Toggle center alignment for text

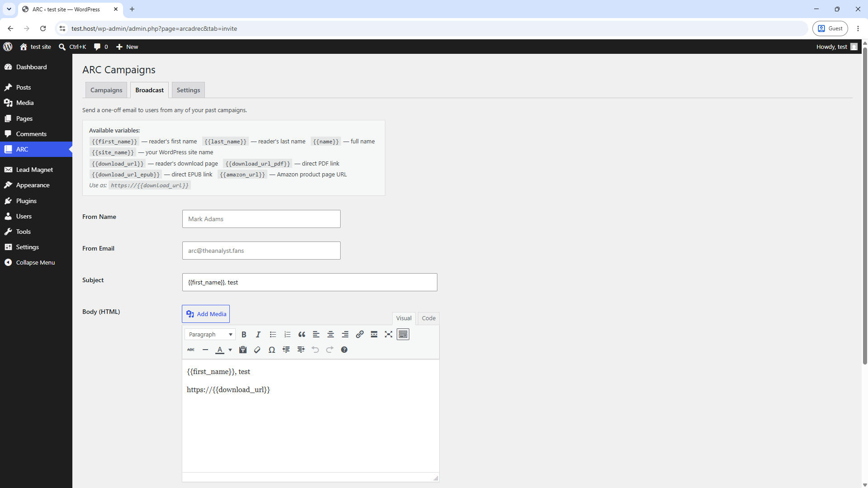pyautogui.click(x=331, y=335)
